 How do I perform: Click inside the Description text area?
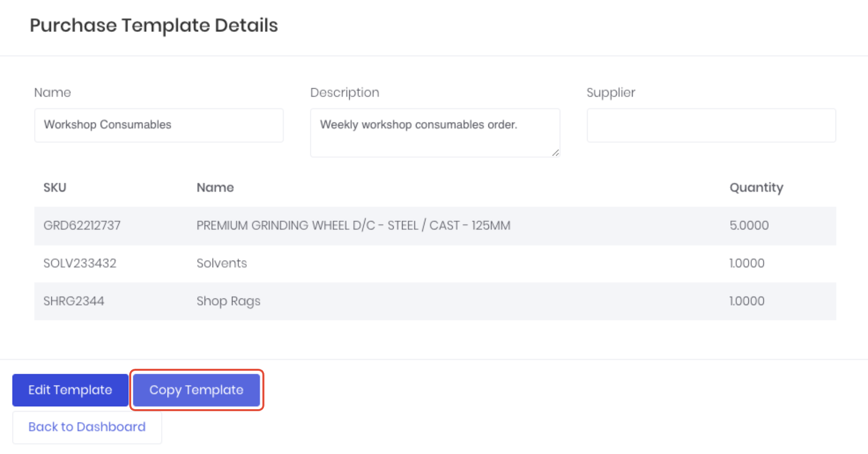point(435,133)
